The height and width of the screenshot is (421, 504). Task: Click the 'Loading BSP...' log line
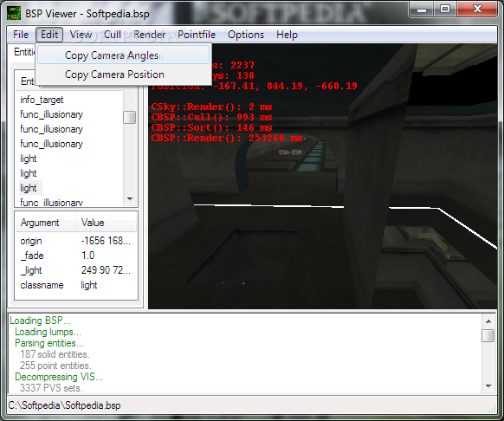click(40, 321)
